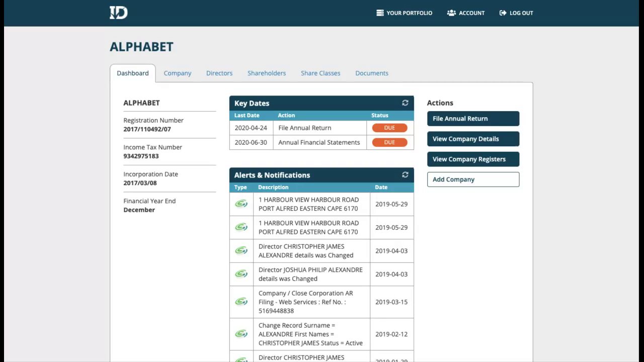Click View Company Details button

473,139
